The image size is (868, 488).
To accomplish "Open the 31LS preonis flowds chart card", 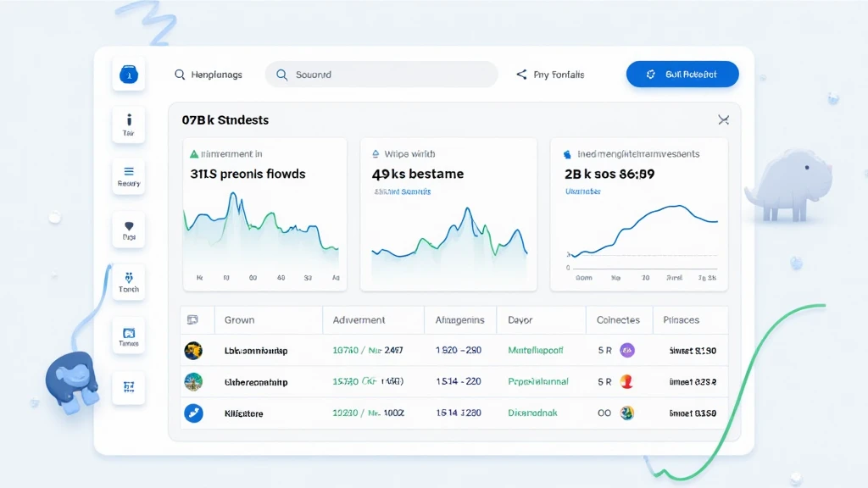I will (x=264, y=214).
